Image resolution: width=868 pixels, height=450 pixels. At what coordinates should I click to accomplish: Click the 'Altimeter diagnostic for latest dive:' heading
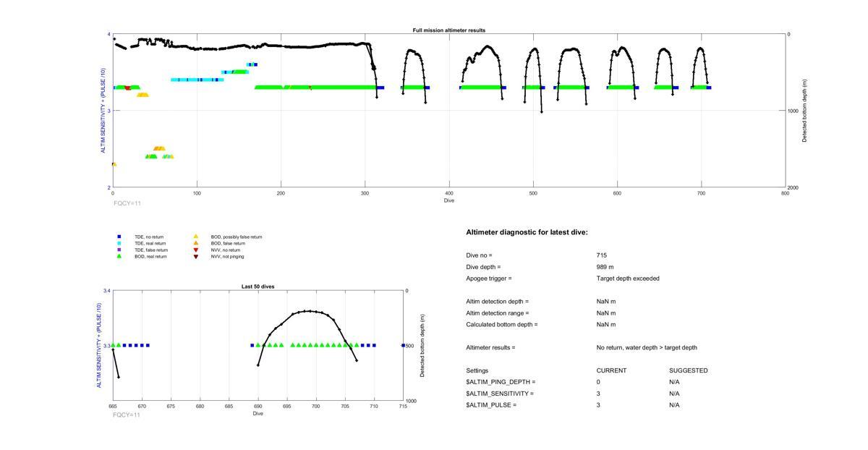(x=527, y=232)
